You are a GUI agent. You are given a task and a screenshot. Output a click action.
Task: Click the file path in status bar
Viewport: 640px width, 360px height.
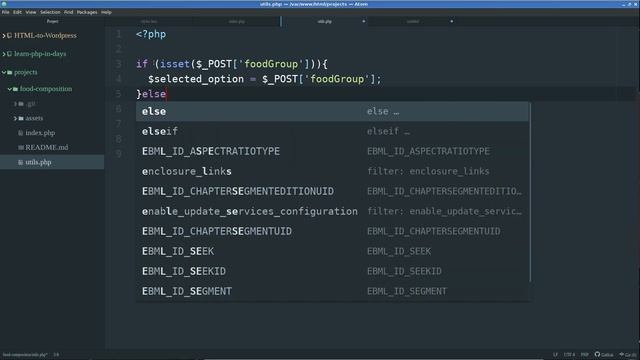click(25, 355)
